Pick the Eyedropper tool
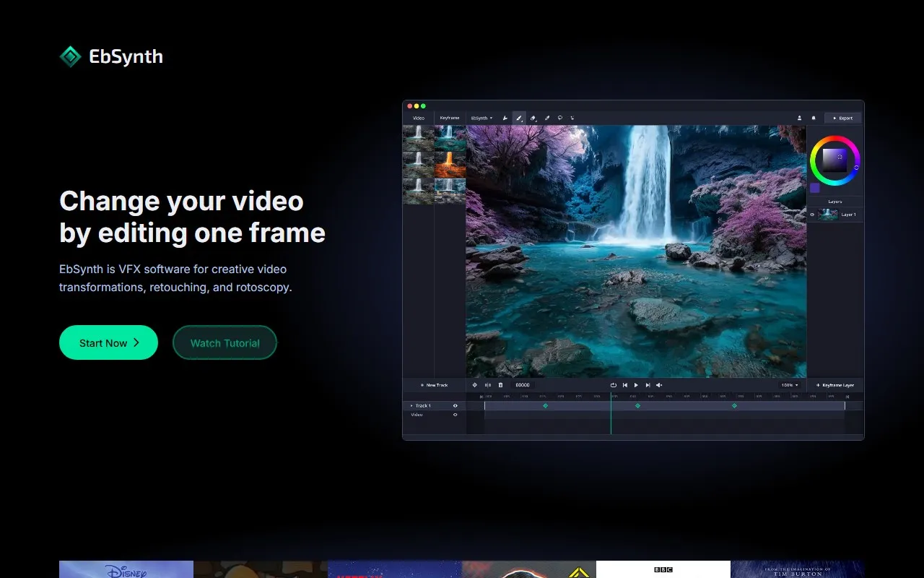 546,118
